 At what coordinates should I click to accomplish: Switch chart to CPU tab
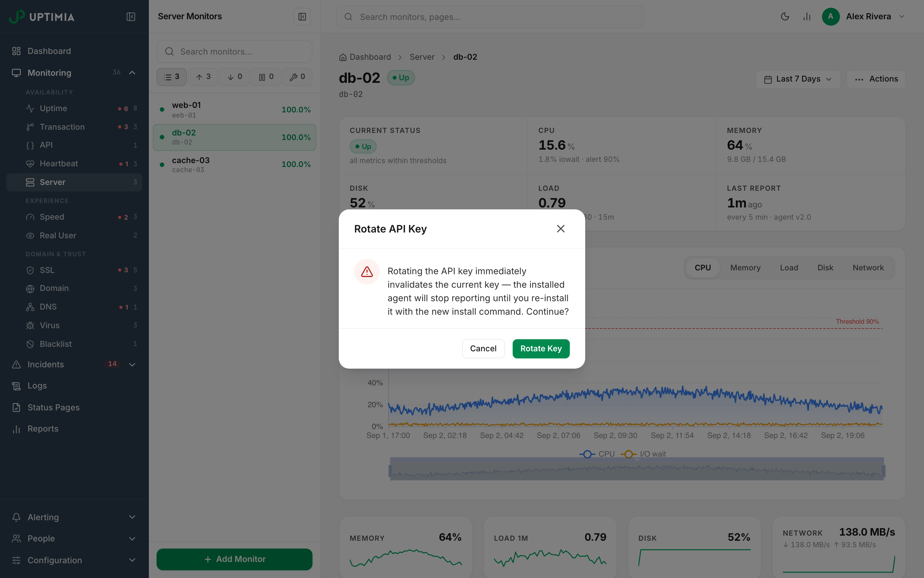coord(703,267)
